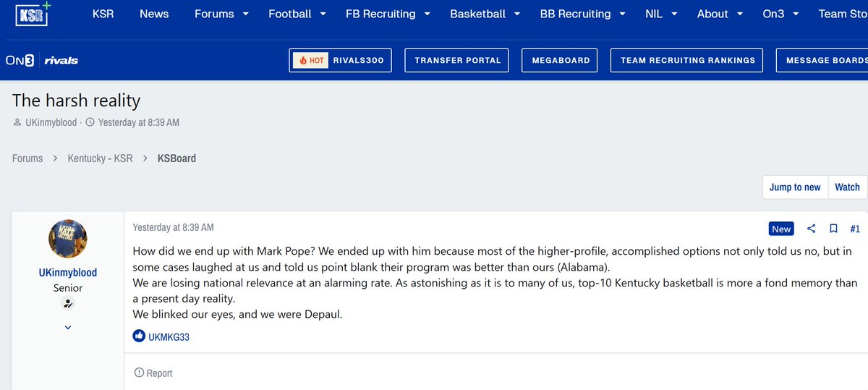Go to Kentucky - KSR breadcrumb
The height and width of the screenshot is (390, 868).
tap(101, 158)
